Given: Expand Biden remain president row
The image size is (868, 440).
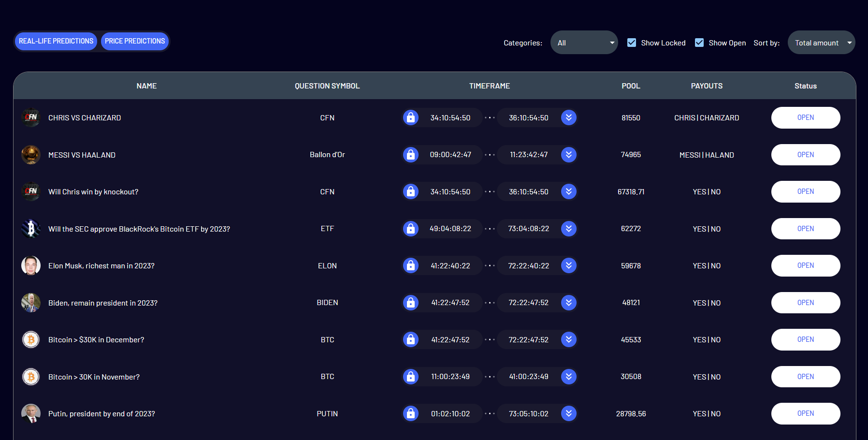Looking at the screenshot, I should coord(569,303).
